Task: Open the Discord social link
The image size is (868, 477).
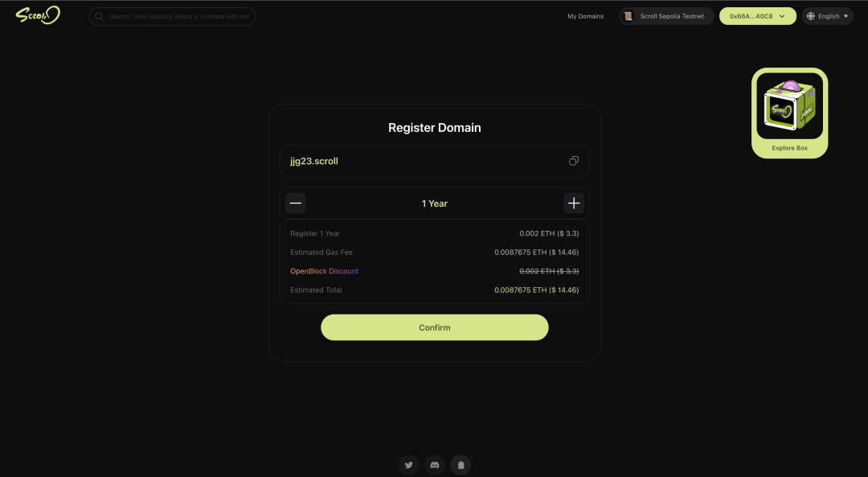Action: pos(435,466)
